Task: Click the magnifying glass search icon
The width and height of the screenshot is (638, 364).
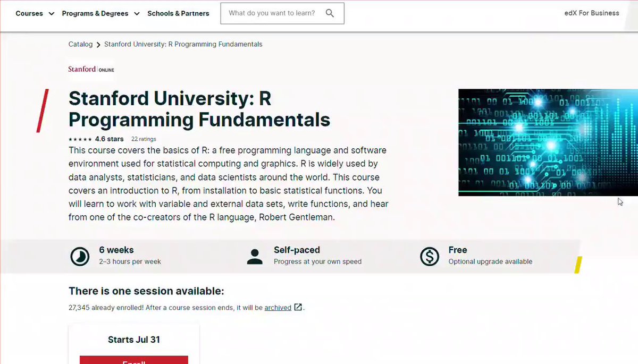Action: point(330,13)
